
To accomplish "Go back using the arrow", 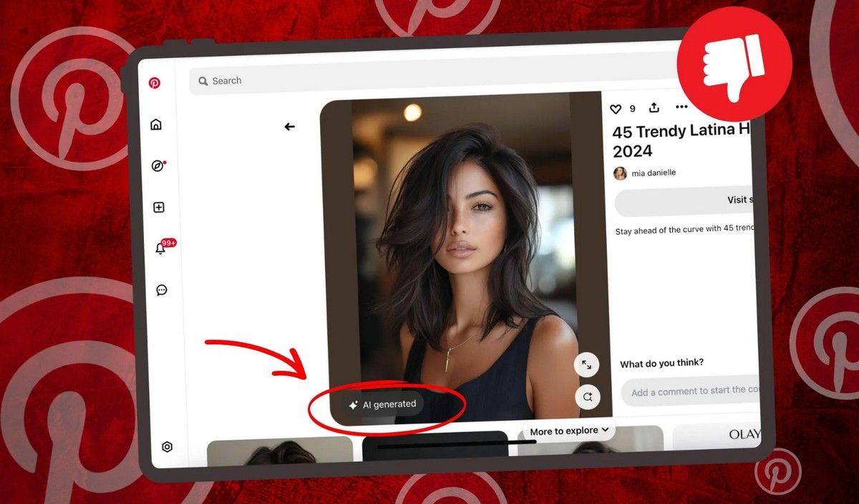I will pyautogui.click(x=289, y=126).
